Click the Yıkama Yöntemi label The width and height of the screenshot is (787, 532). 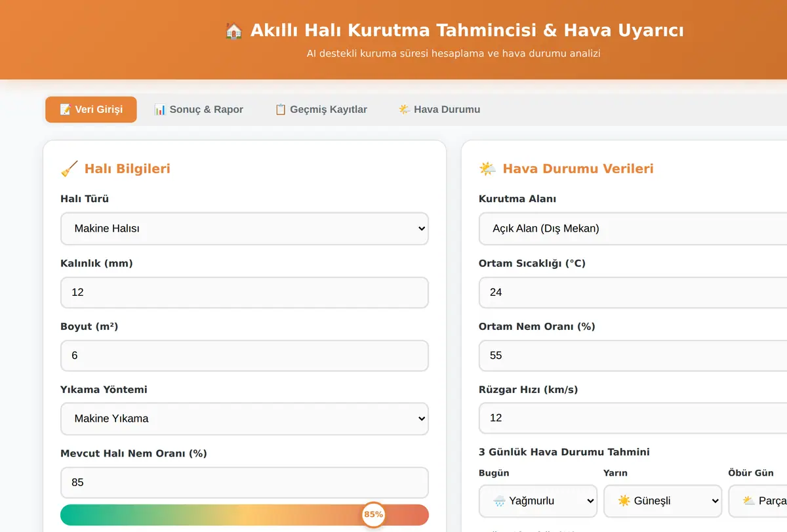coord(104,389)
